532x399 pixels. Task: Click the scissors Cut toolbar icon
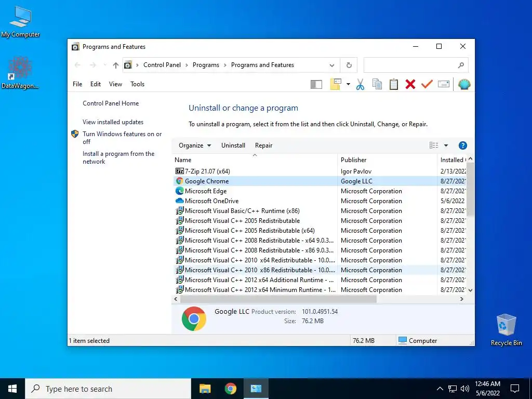point(361,84)
